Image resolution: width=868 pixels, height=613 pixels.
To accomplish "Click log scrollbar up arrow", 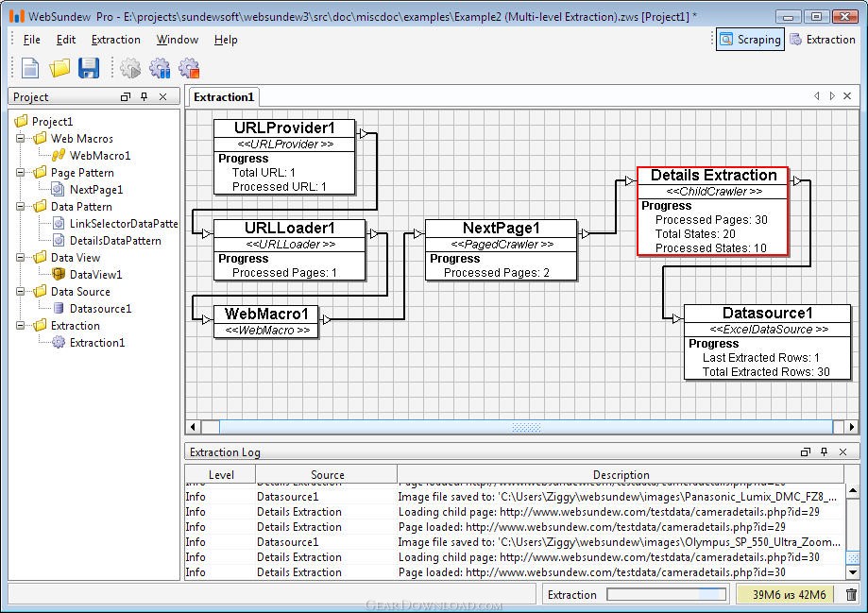I will [x=853, y=491].
